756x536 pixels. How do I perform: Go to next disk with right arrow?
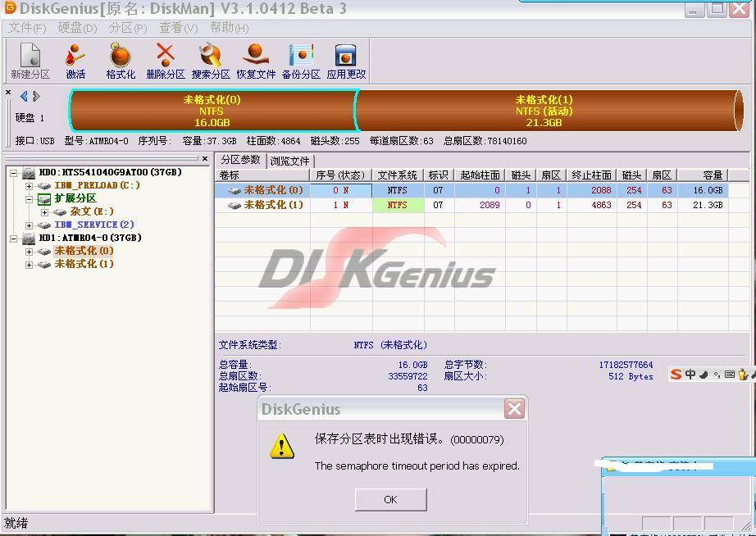[36, 97]
